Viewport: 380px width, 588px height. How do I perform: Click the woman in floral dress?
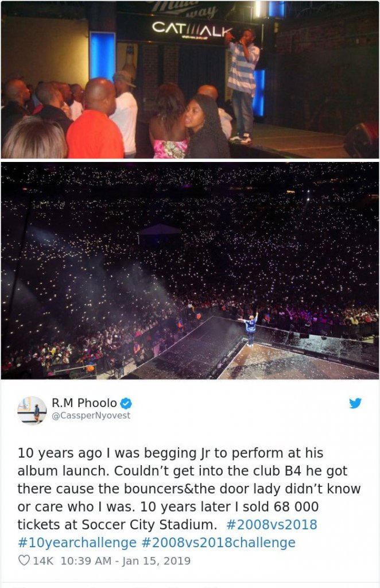tap(169, 121)
